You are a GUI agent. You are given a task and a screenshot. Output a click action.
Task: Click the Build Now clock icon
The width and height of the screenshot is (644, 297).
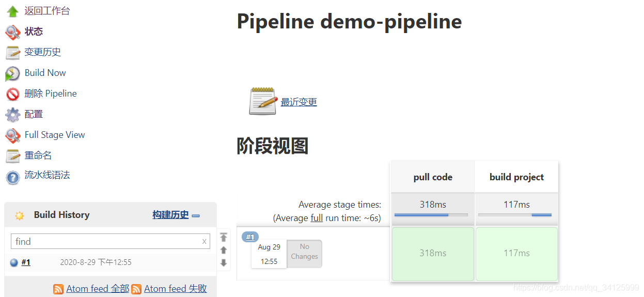point(12,73)
